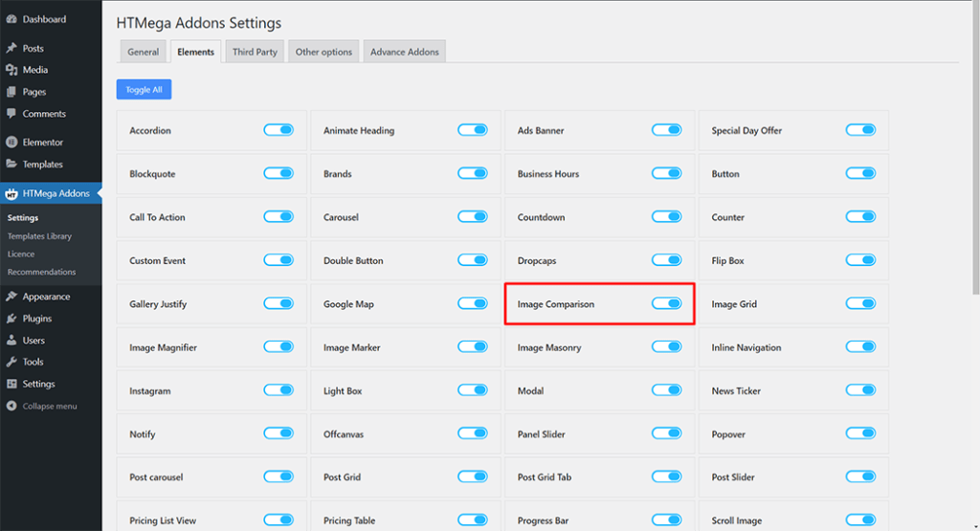
Task: Toggle the Image Magnifier switch
Action: pos(278,346)
